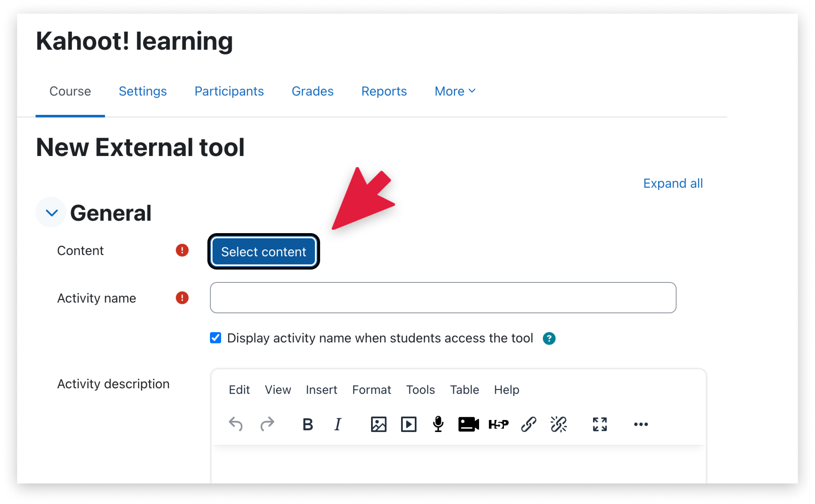
Task: Uncheck Display activity name when students access
Action: (216, 338)
